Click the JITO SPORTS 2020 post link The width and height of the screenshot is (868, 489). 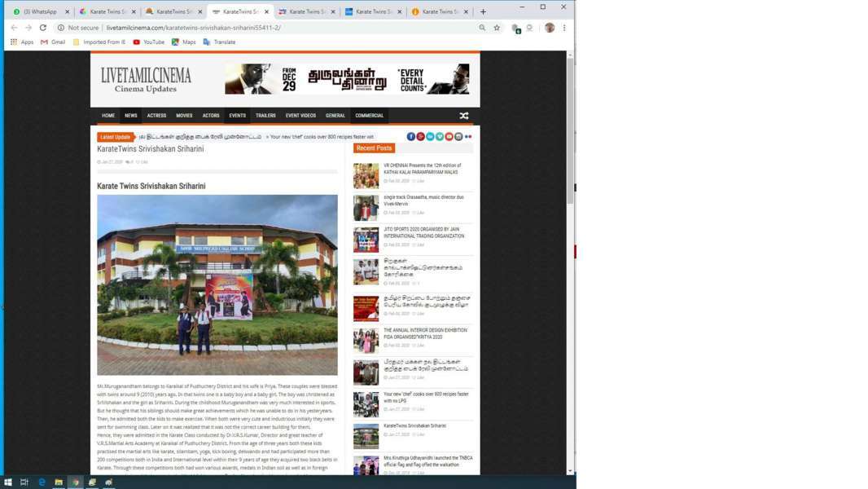(x=423, y=232)
